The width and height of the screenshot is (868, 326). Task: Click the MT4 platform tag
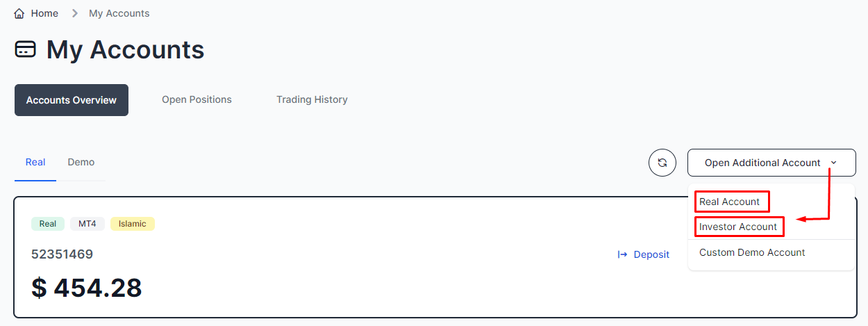pyautogui.click(x=87, y=224)
